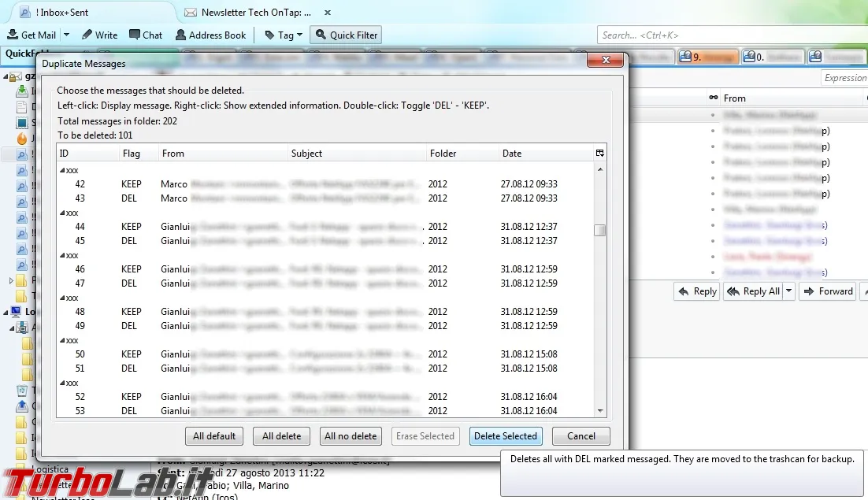The height and width of the screenshot is (500, 868).
Task: Collapse the duplicate group above ID 46
Action: click(62, 256)
